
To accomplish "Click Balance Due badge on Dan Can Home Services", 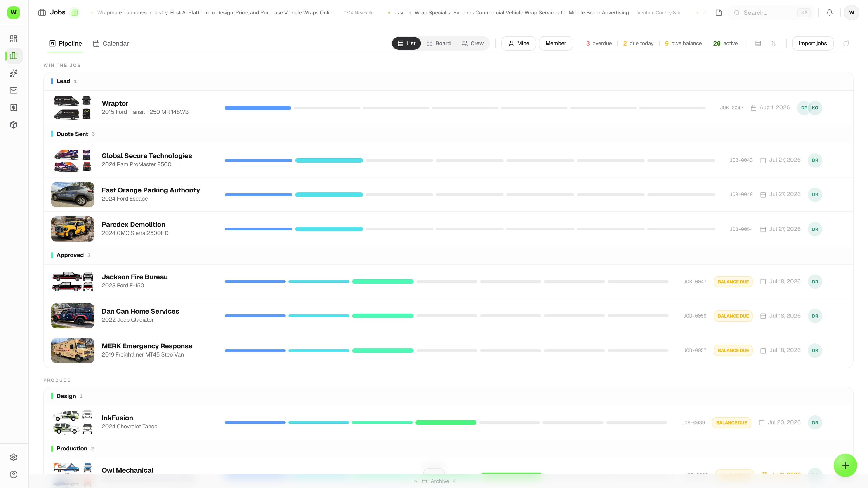I will tap(733, 316).
